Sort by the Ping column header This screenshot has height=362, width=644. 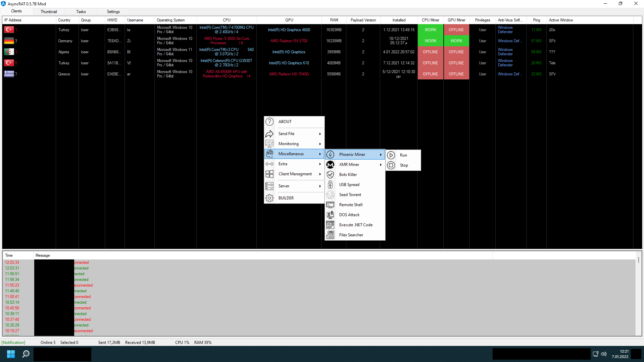pyautogui.click(x=537, y=20)
